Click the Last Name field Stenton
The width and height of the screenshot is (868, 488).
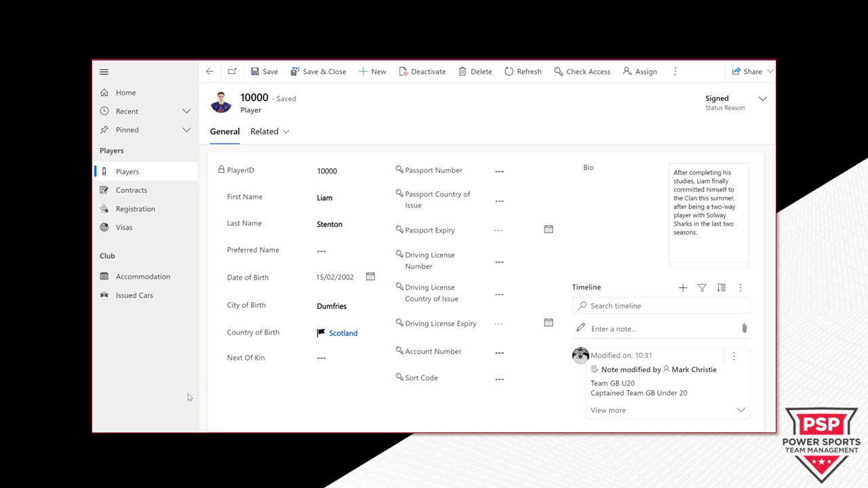(x=330, y=224)
